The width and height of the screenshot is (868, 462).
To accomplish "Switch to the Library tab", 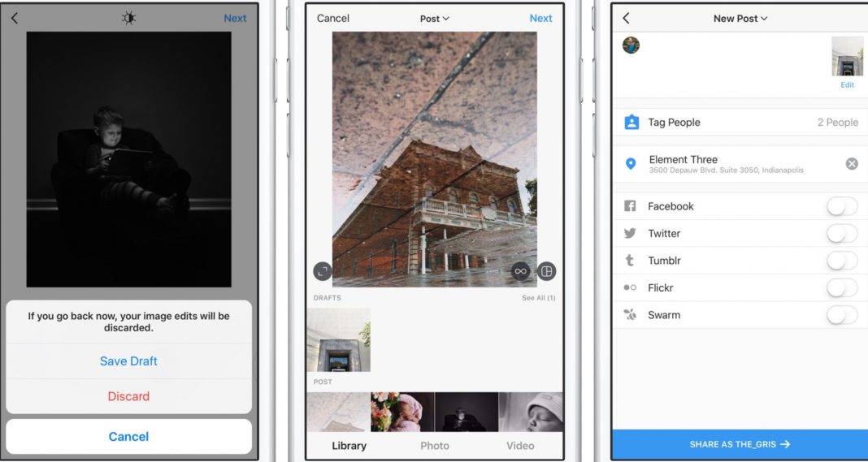I will click(349, 446).
